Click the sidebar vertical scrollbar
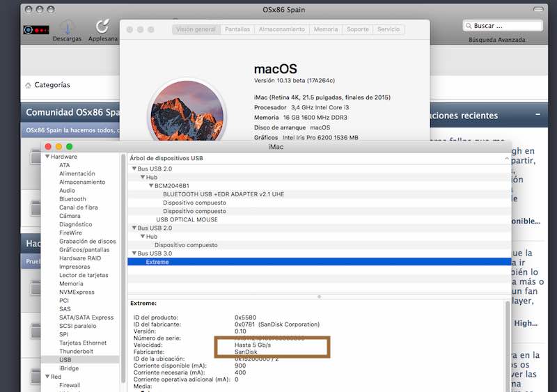 click(x=123, y=268)
